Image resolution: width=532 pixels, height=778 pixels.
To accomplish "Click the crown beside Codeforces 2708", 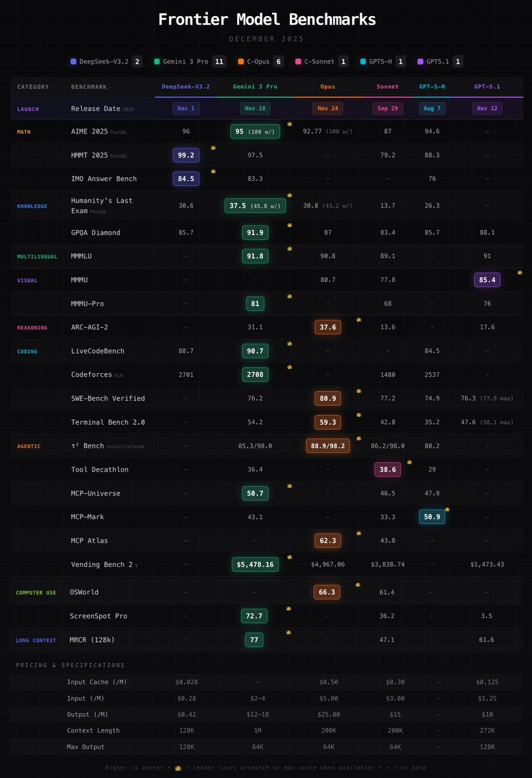I will [290, 368].
